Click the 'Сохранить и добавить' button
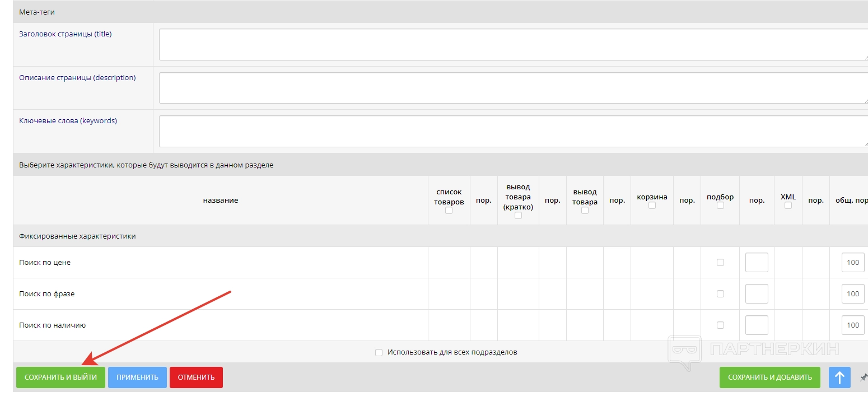The height and width of the screenshot is (401, 868). 769,377
